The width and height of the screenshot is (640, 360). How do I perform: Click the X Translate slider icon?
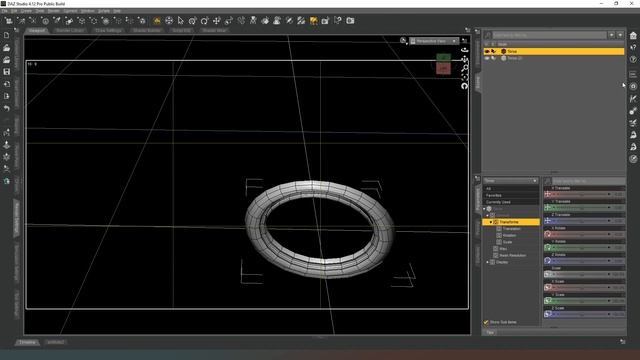[x=548, y=194]
